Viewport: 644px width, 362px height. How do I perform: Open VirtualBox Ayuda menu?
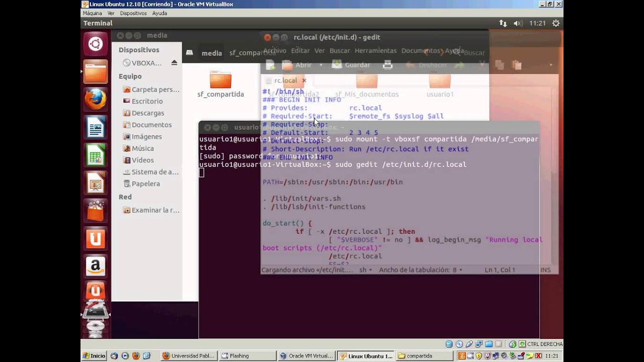coord(159,13)
